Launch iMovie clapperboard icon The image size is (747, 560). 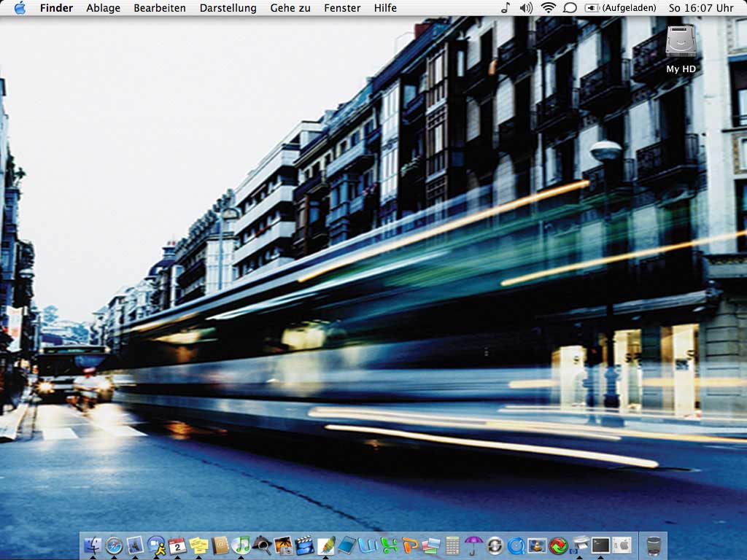pyautogui.click(x=305, y=545)
